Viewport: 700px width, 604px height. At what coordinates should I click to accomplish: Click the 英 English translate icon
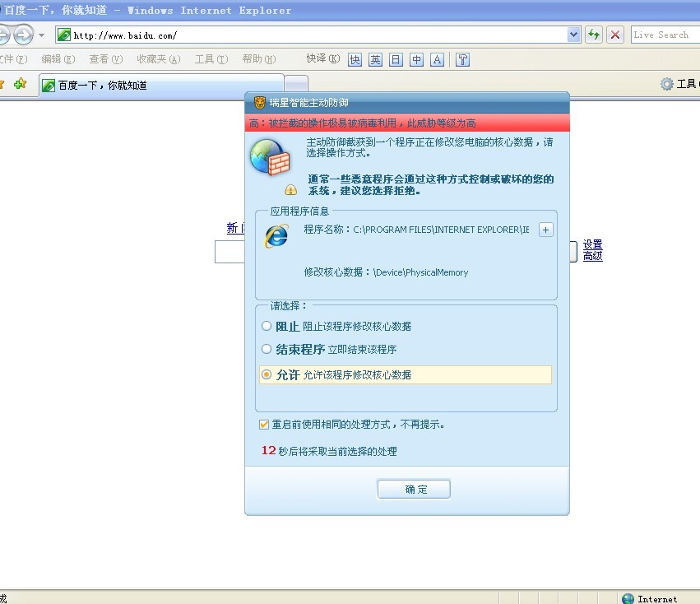click(375, 59)
